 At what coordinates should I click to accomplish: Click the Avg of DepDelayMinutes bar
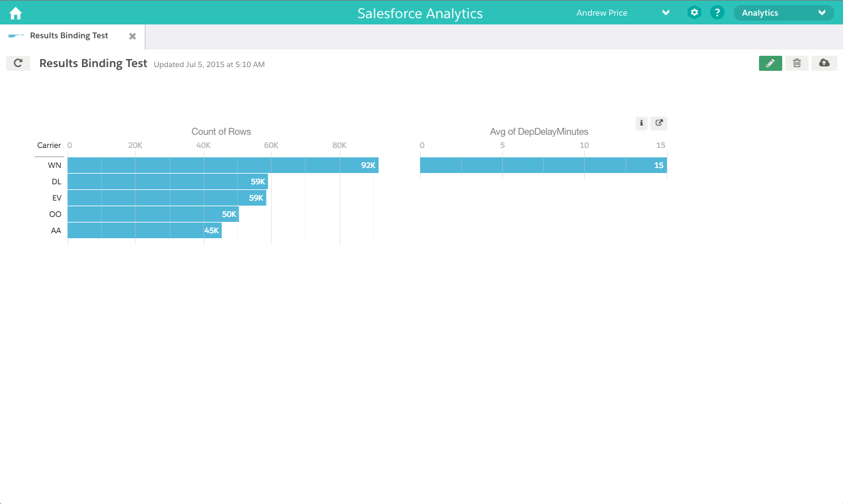(x=543, y=165)
